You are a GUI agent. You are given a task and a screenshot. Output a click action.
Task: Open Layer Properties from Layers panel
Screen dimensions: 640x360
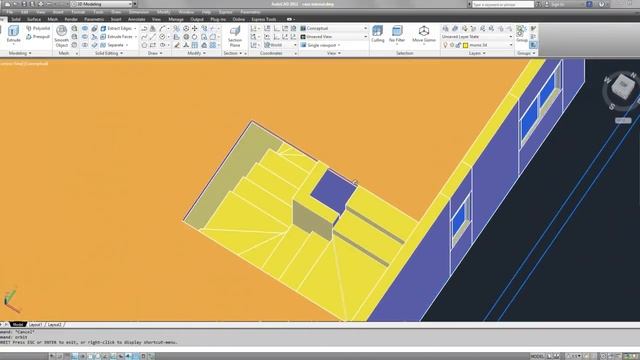pyautogui.click(x=445, y=29)
